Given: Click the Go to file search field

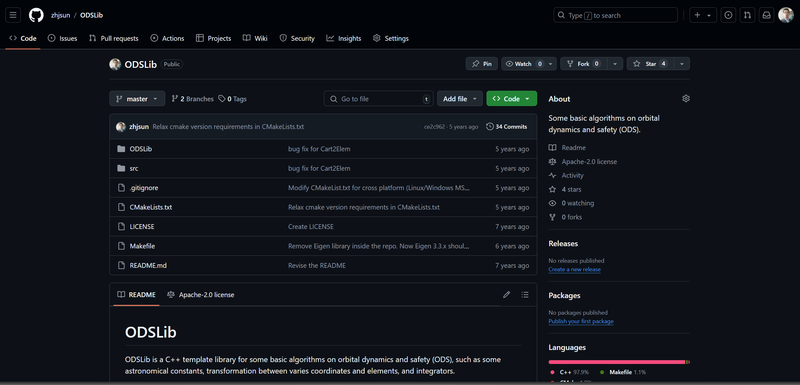Looking at the screenshot, I should 379,99.
